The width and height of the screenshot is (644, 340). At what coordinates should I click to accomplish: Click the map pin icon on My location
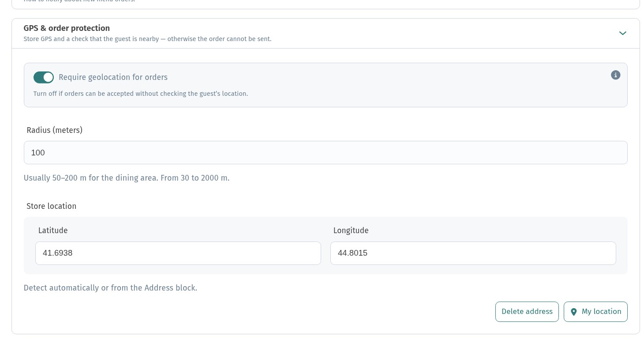tap(573, 312)
